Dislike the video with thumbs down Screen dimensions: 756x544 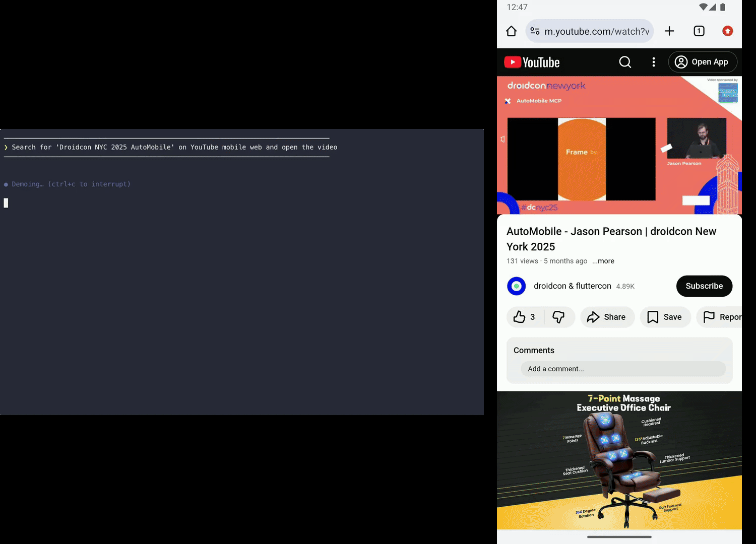558,317
